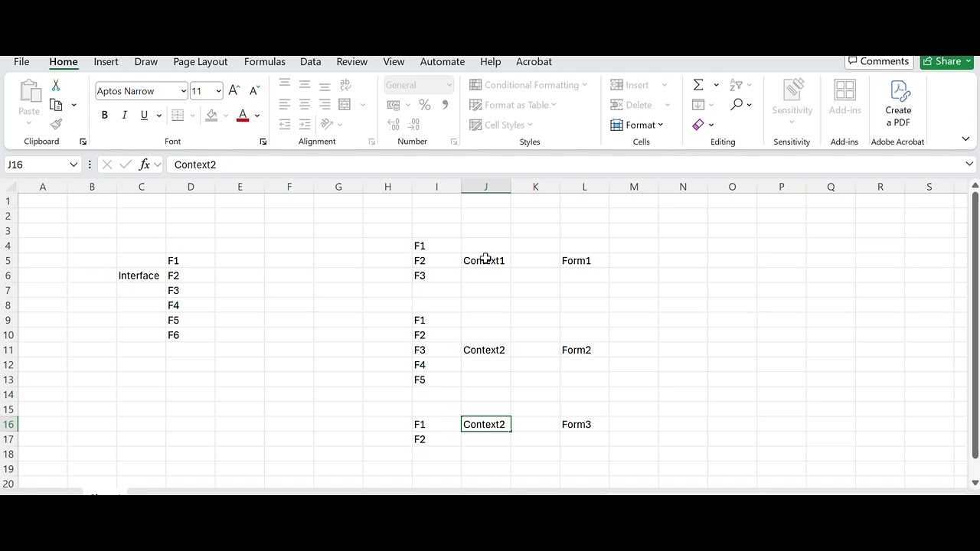The image size is (980, 551).
Task: Open the Format cells dropdown
Action: tap(637, 125)
